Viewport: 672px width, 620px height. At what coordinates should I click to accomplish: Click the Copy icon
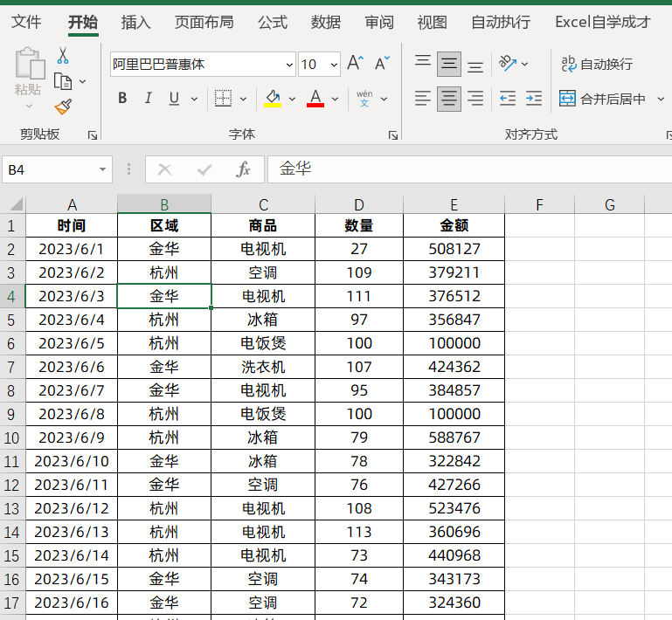pyautogui.click(x=63, y=81)
